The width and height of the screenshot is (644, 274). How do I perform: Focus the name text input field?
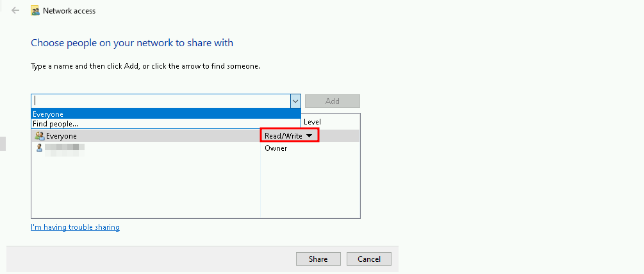click(x=160, y=101)
